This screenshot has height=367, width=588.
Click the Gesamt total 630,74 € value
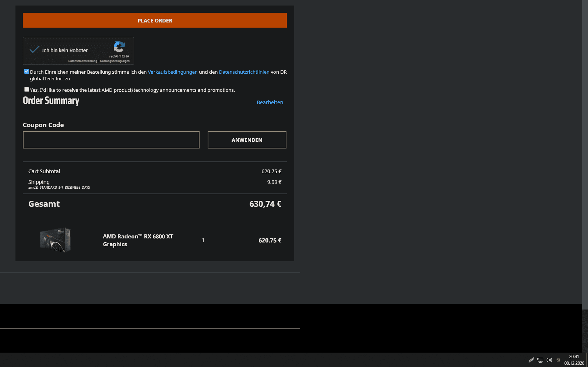[265, 204]
